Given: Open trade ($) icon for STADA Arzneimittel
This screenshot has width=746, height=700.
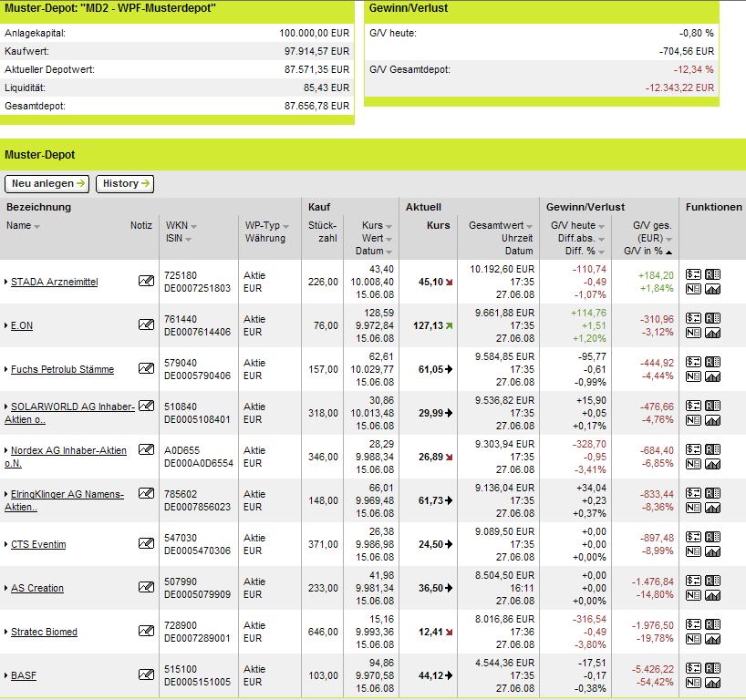Looking at the screenshot, I should point(693,274).
